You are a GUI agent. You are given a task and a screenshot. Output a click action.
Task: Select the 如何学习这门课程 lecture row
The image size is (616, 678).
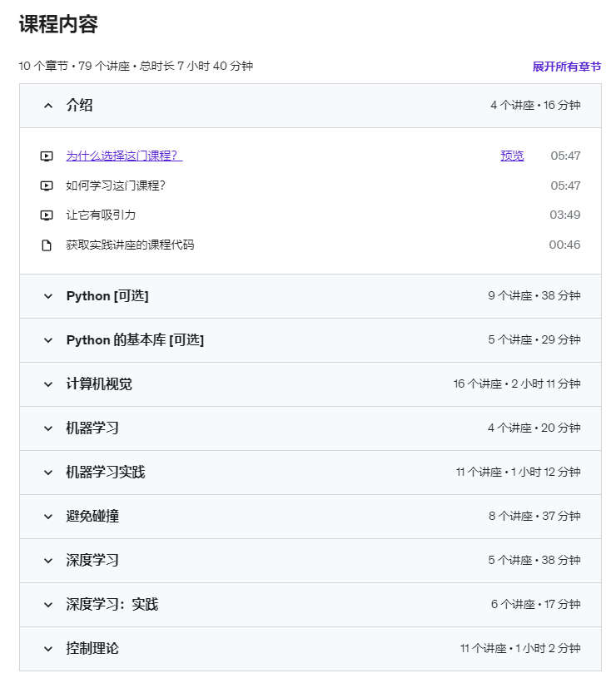[310, 186]
